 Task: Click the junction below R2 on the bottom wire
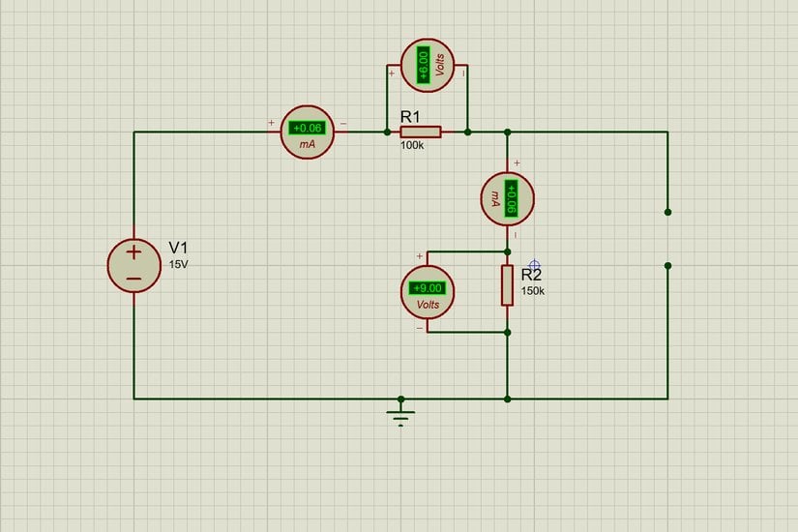tap(507, 398)
